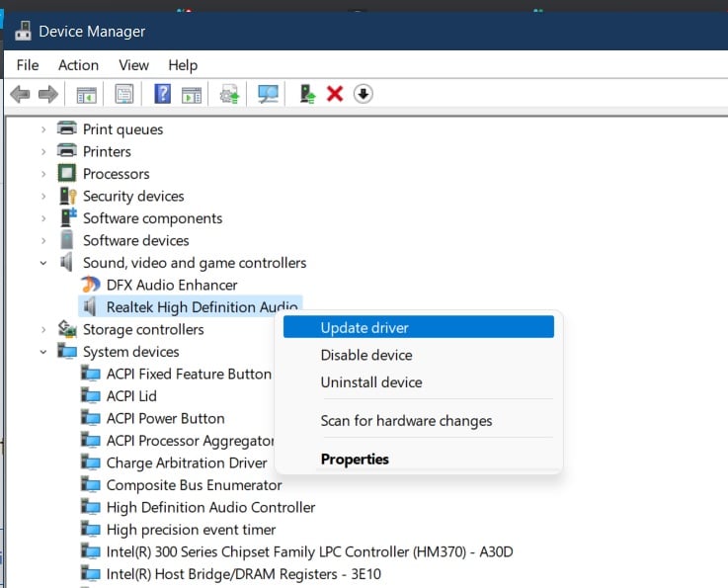Image resolution: width=728 pixels, height=588 pixels.
Task: Choose Disable device from context menu
Action: [418, 355]
